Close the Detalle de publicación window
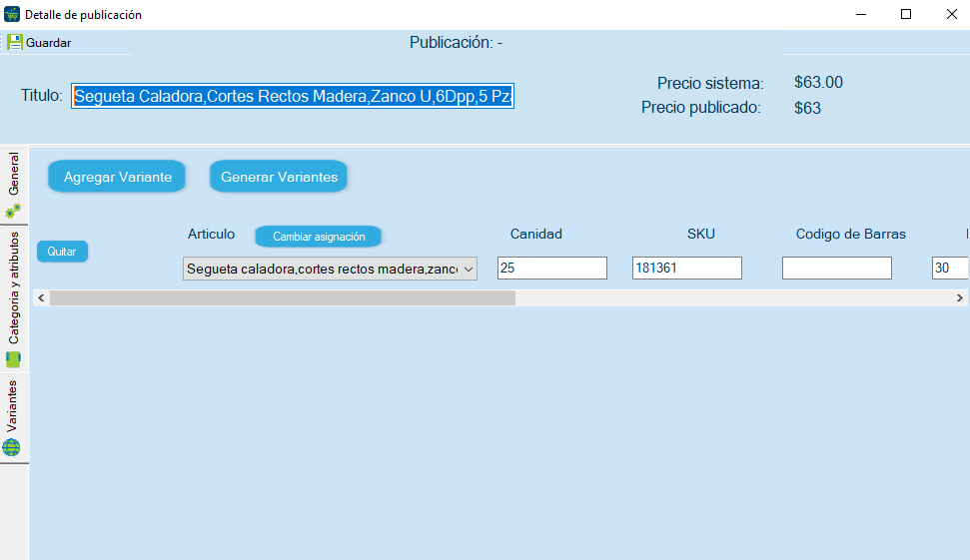The width and height of the screenshot is (970, 560). 951,14
